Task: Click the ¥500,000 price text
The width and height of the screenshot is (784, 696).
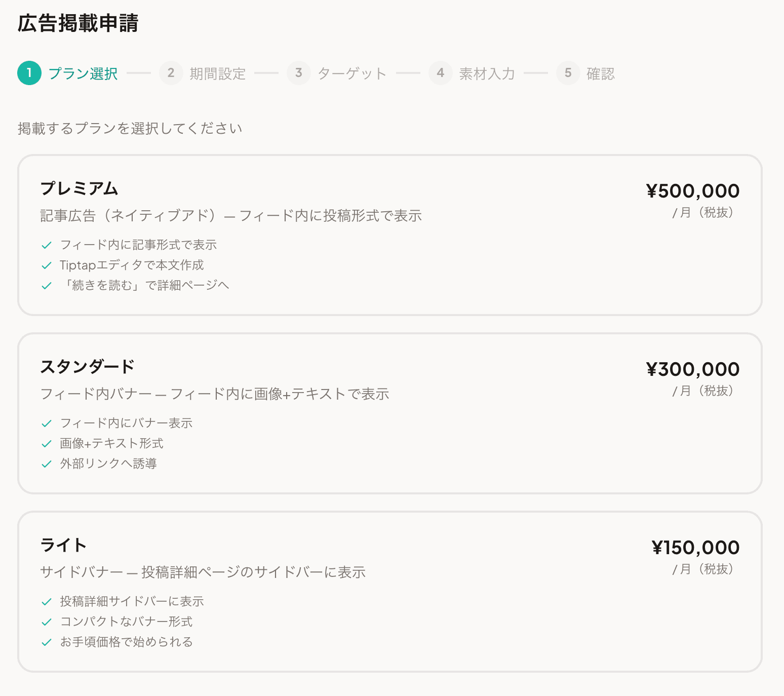Action: pyautogui.click(x=693, y=191)
